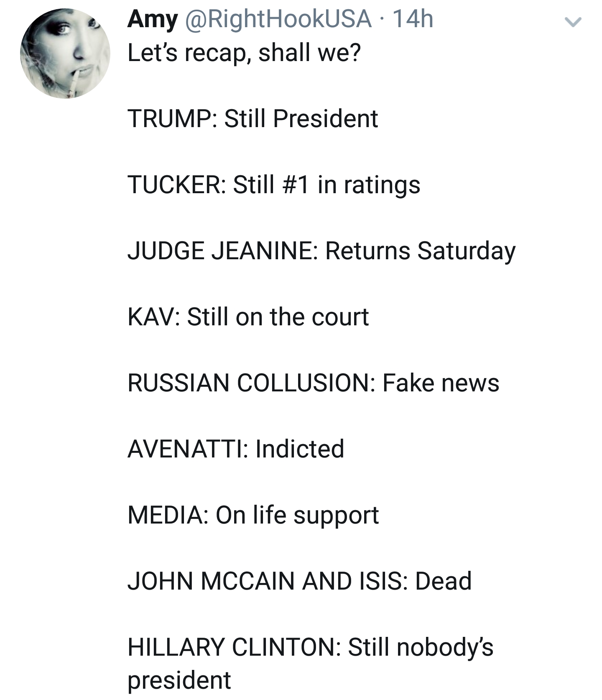Tap the "Fake news" phrase
This screenshot has height=700, width=602.
pos(441,383)
